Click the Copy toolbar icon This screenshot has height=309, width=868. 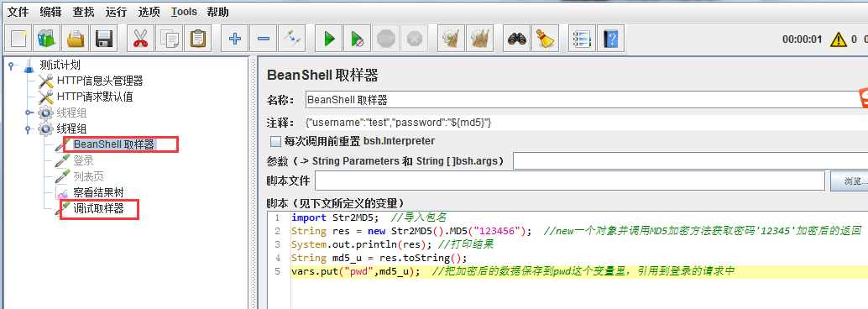point(170,39)
